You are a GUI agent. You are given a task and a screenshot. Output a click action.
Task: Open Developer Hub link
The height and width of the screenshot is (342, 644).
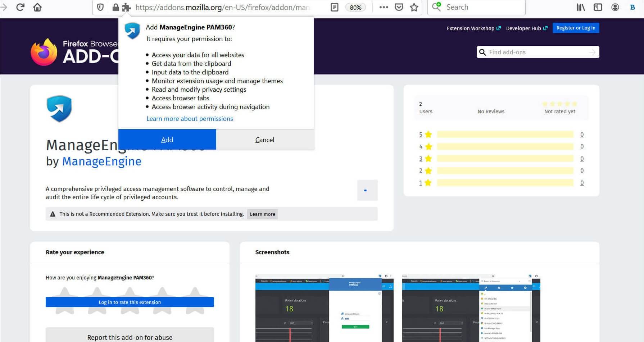click(x=527, y=28)
